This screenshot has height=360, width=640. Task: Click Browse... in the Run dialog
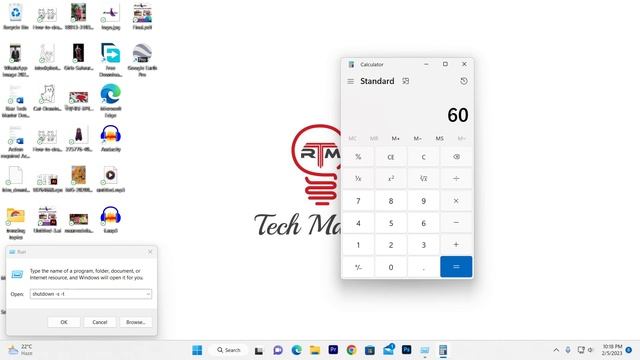(x=136, y=322)
